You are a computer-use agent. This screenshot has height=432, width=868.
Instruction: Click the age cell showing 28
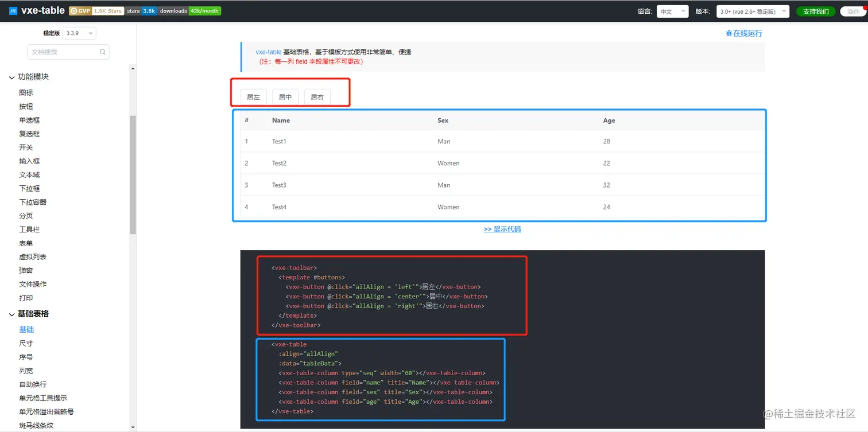[607, 141]
